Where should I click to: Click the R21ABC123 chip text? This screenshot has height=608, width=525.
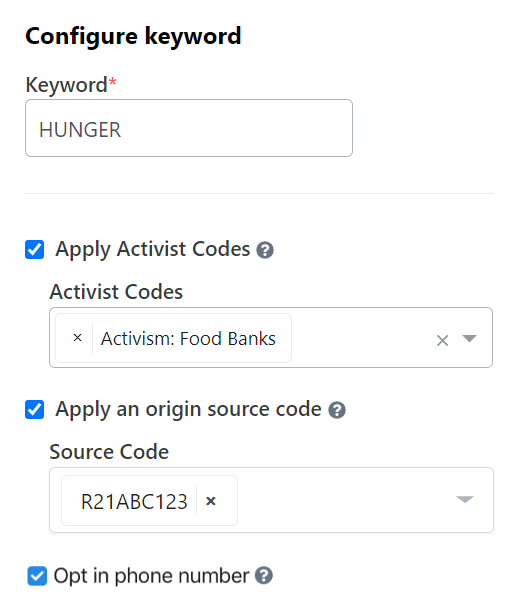pyautogui.click(x=134, y=502)
